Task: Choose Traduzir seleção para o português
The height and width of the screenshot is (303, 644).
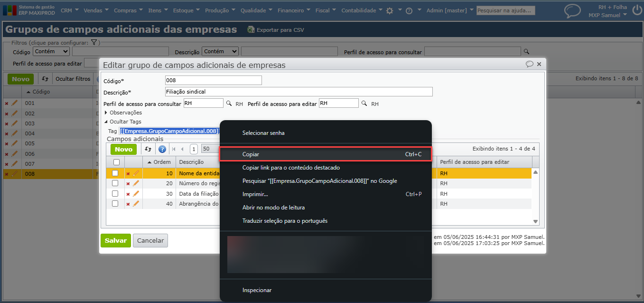Action: tap(326, 221)
